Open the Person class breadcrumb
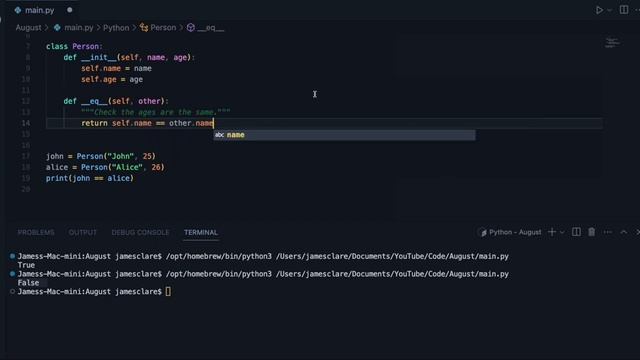Screen dimensions: 640x360 click(163, 28)
